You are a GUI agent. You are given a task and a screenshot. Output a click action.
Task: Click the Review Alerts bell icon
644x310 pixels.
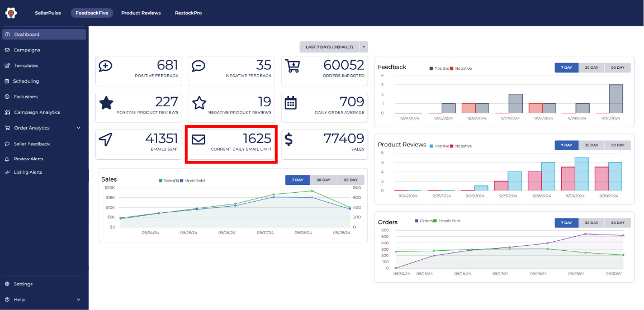(7, 159)
